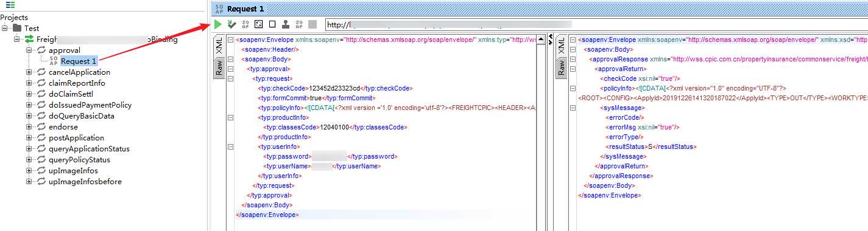The image size is (868, 231).
Task: Click resultStatus S in the response
Action: pos(649,147)
